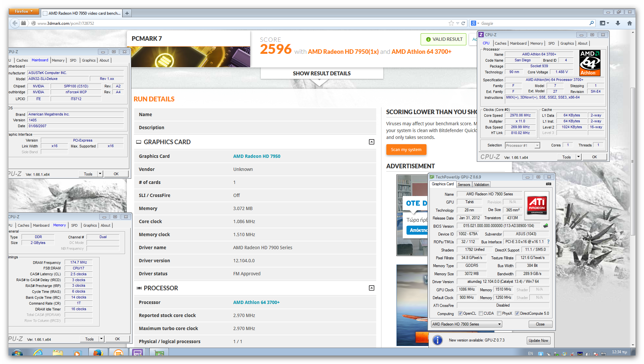Toggle DirectCompute 5.0 checkbox in GPU-Z
This screenshot has width=644, height=364.
[517, 313]
